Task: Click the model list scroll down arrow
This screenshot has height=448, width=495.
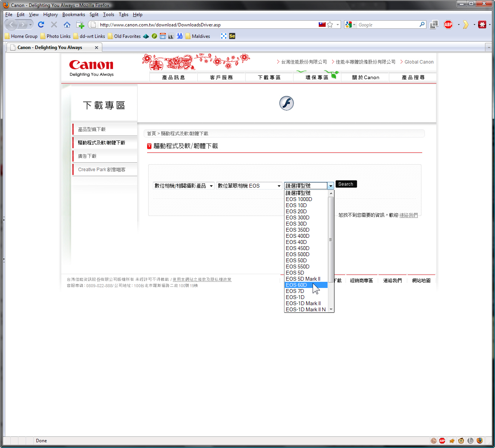Action: click(x=331, y=309)
